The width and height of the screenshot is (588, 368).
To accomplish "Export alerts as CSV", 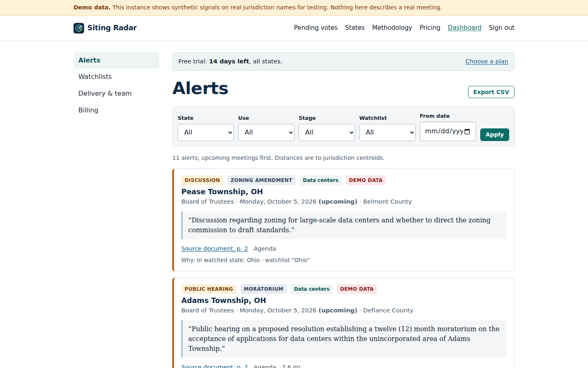I will click(x=491, y=92).
